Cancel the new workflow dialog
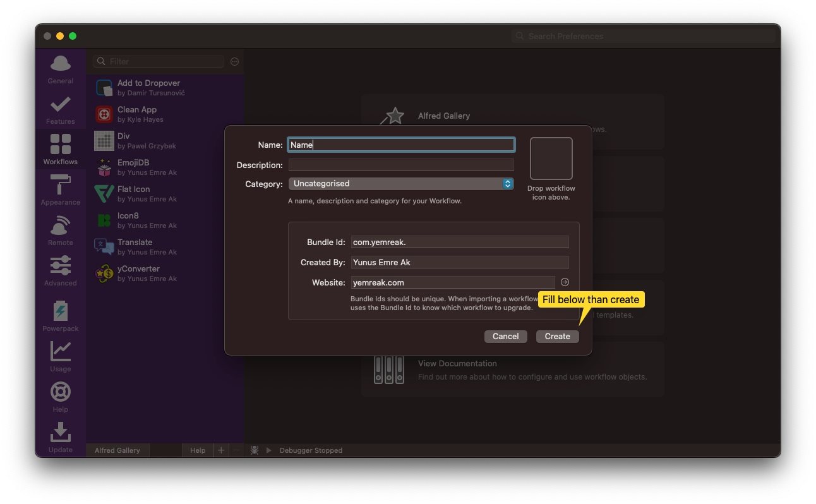Image resolution: width=816 pixels, height=504 pixels. point(505,337)
